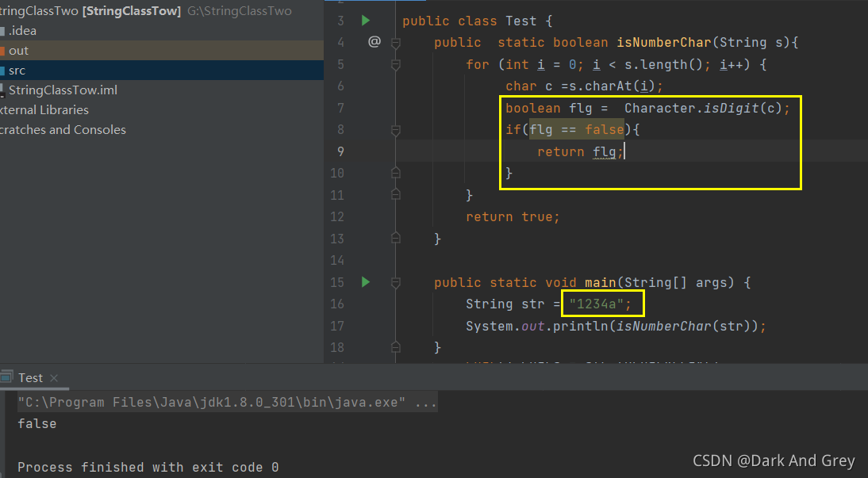The width and height of the screenshot is (868, 478).
Task: Click 'return true;' on line 12
Action: click(x=513, y=217)
